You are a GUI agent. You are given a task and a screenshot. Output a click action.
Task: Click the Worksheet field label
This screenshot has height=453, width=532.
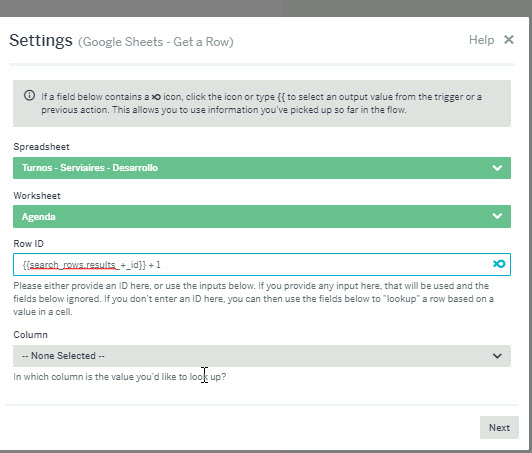pyautogui.click(x=37, y=195)
